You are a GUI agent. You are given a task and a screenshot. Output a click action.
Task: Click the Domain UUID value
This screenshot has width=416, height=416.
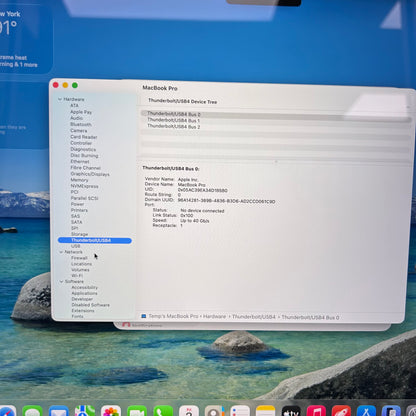pyautogui.click(x=226, y=201)
